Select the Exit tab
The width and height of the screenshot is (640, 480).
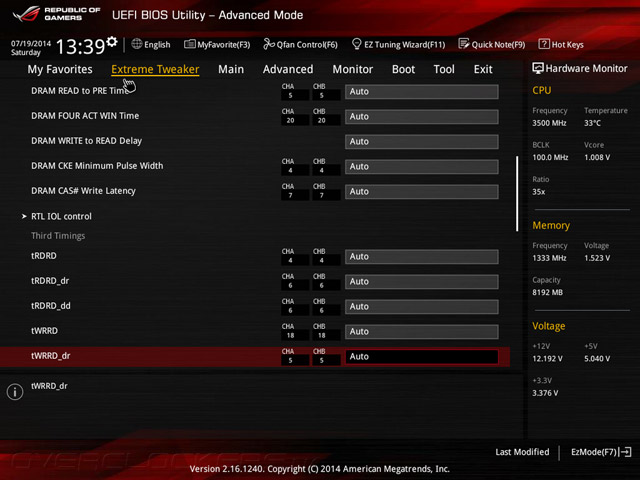pyautogui.click(x=483, y=69)
